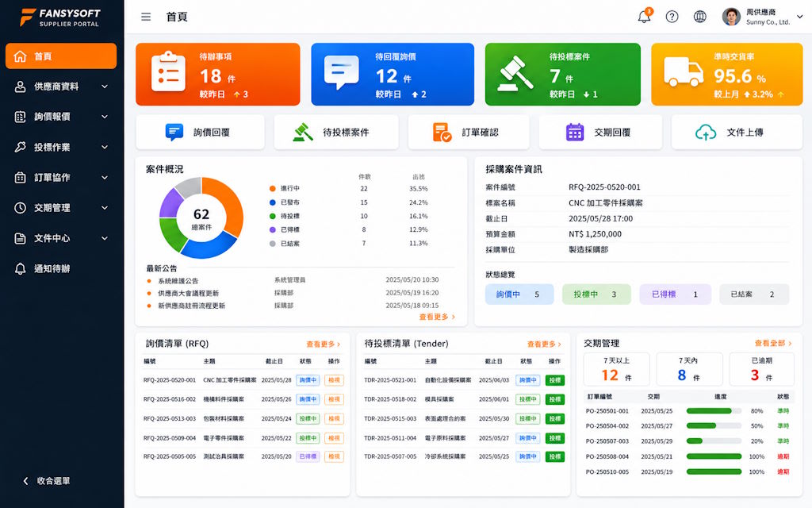Click the green gavel icon for 待投標案件 shortcut
Viewport: 812px width, 508px height.
pos(303,133)
